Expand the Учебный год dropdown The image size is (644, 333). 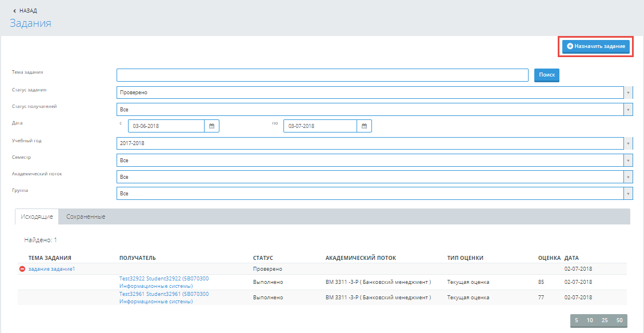pos(374,143)
